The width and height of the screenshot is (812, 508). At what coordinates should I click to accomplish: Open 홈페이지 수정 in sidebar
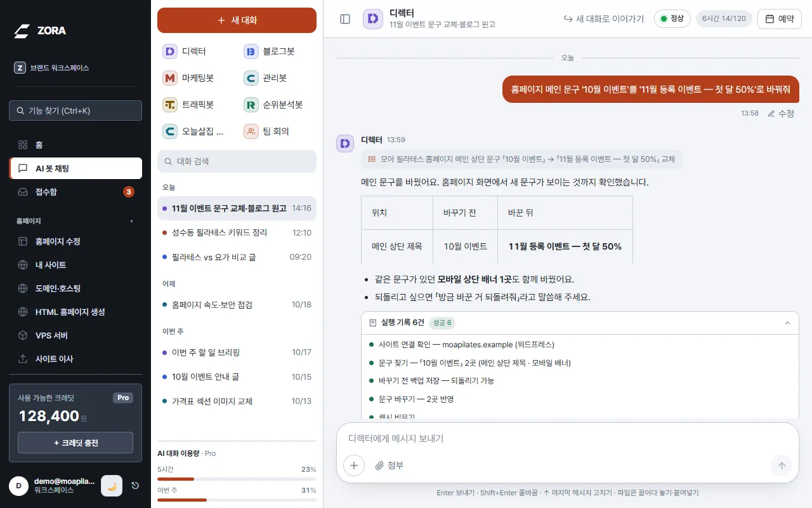coord(75,241)
